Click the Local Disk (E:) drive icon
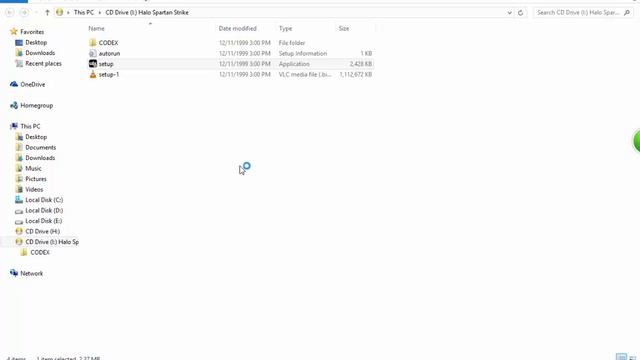This screenshot has width=640, height=360. (x=19, y=221)
